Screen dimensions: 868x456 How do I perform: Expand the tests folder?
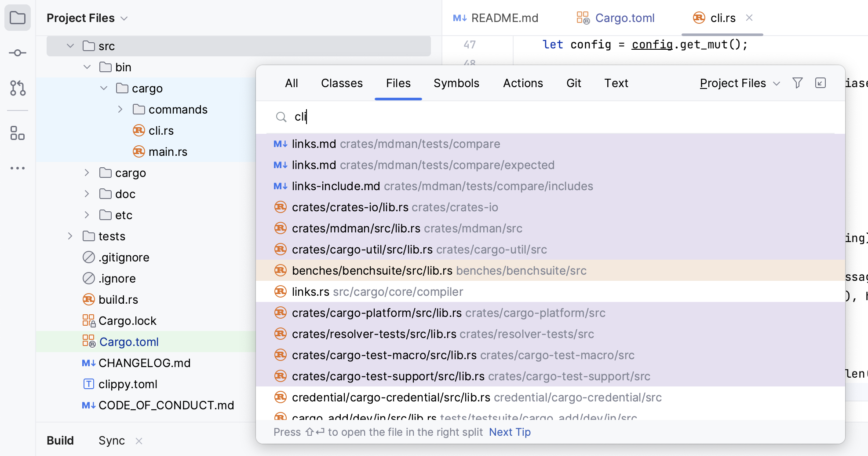70,236
